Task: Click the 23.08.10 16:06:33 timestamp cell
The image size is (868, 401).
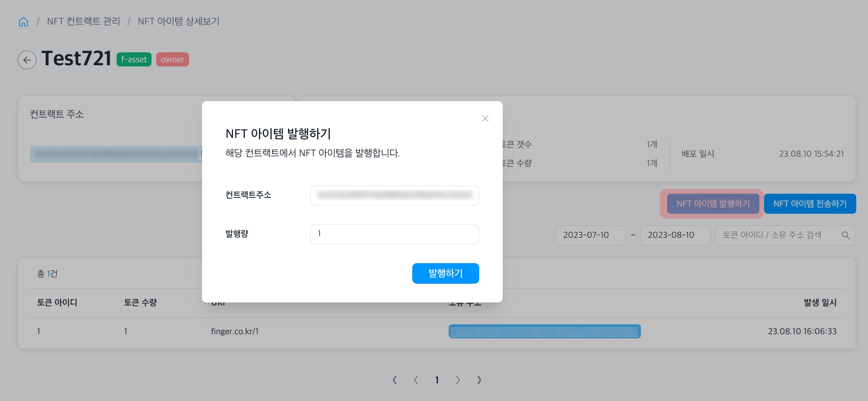Action: click(x=802, y=331)
